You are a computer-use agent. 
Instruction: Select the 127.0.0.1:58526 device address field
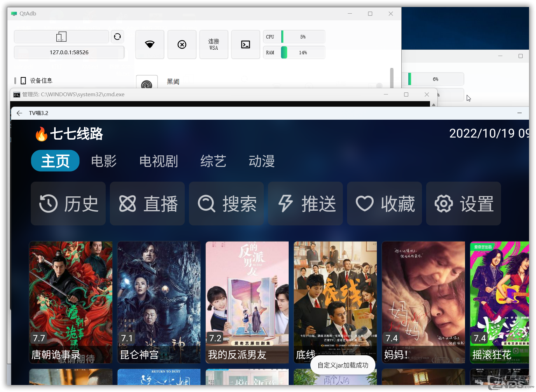(69, 52)
